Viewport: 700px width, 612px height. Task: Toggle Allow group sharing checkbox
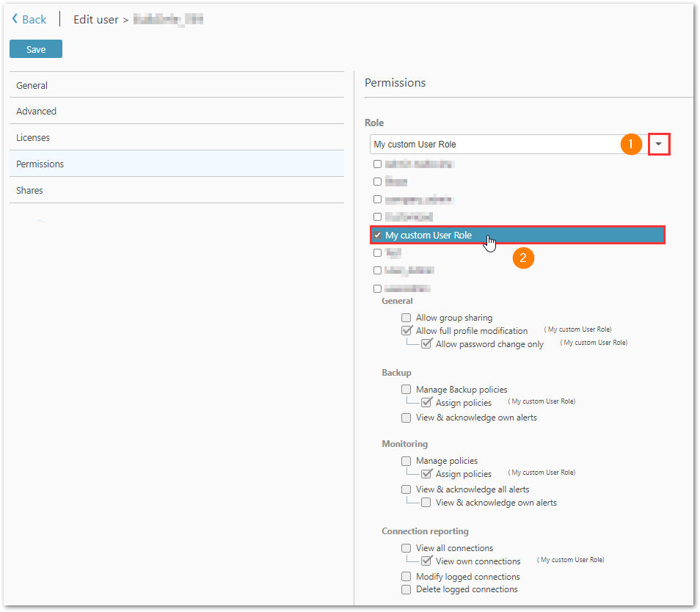pos(406,318)
